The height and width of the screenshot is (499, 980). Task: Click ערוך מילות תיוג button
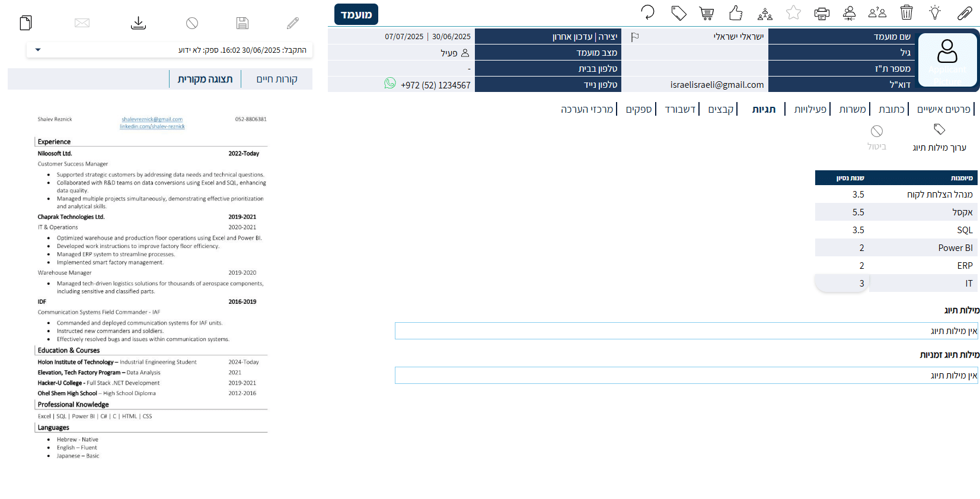939,138
